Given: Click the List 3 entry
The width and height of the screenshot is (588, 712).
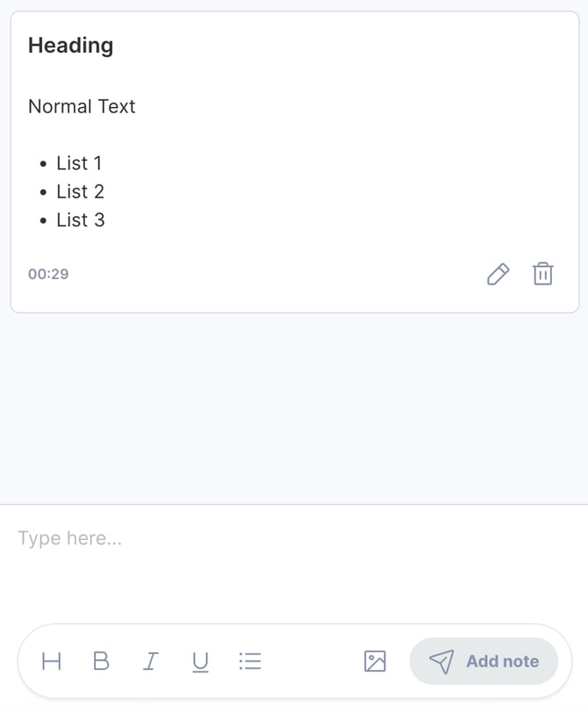Looking at the screenshot, I should [x=79, y=219].
